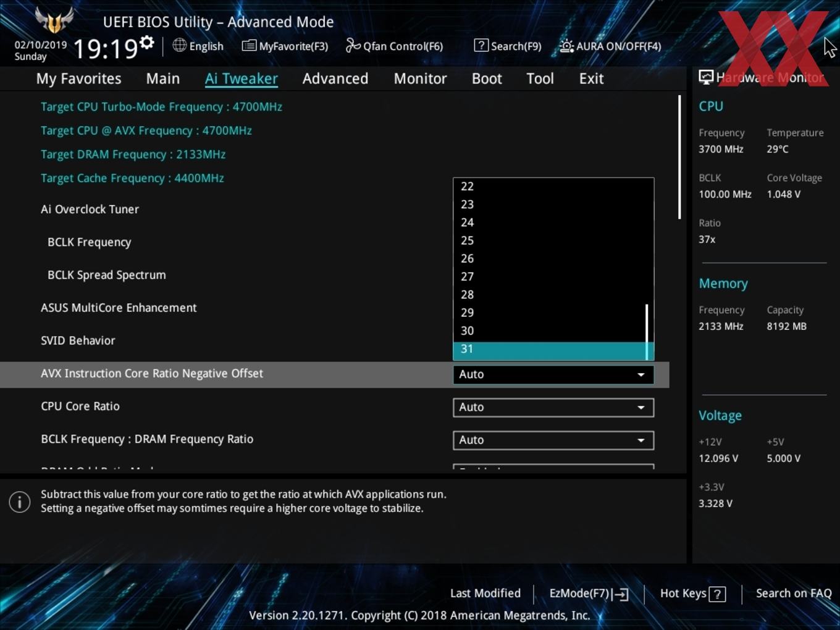Open Search(F9) question icon
The height and width of the screenshot is (630, 840).
[481, 45]
